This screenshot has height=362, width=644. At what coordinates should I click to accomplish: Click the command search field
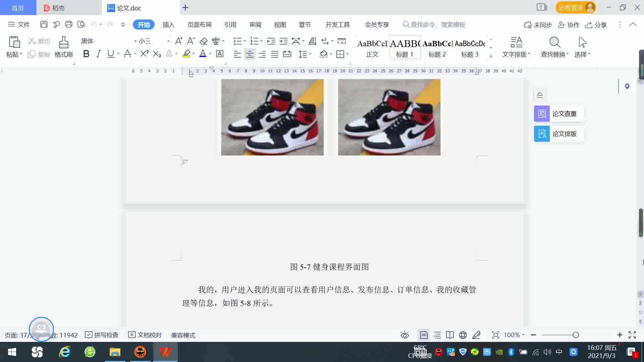[434, 24]
